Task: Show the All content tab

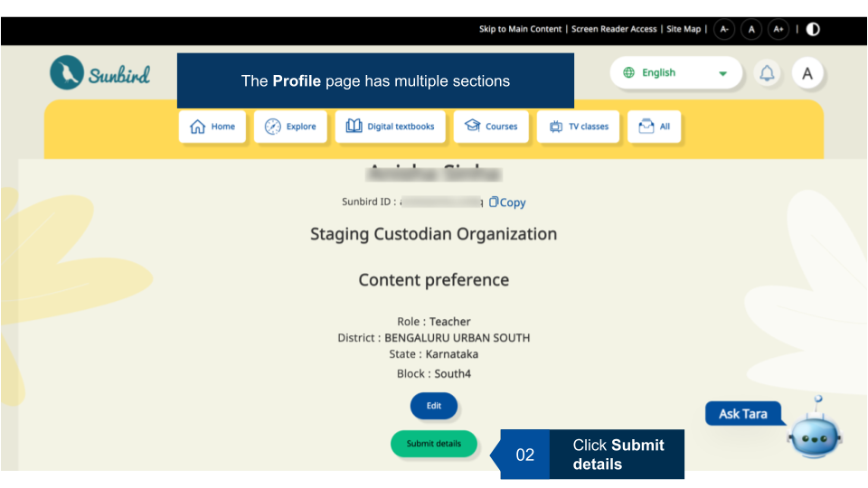Action: [655, 127]
